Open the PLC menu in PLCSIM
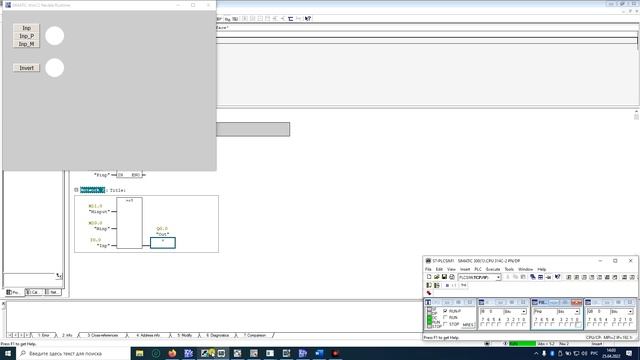 pyautogui.click(x=478, y=269)
